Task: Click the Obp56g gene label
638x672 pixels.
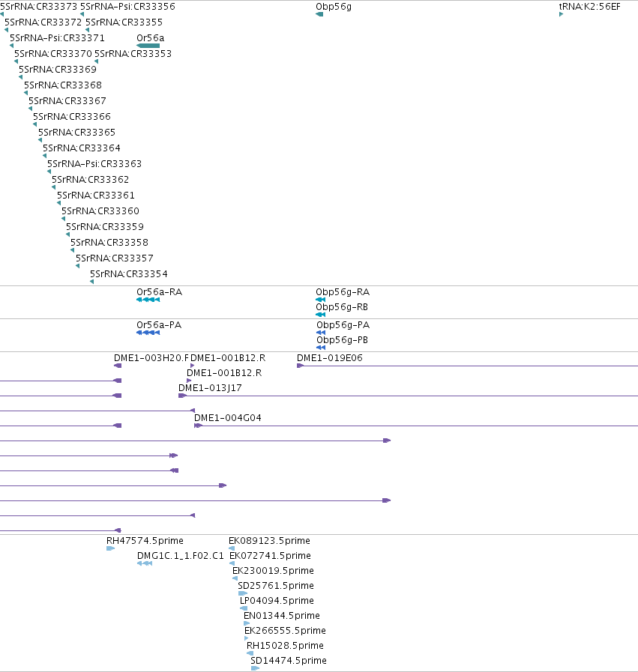Action: 334,7
